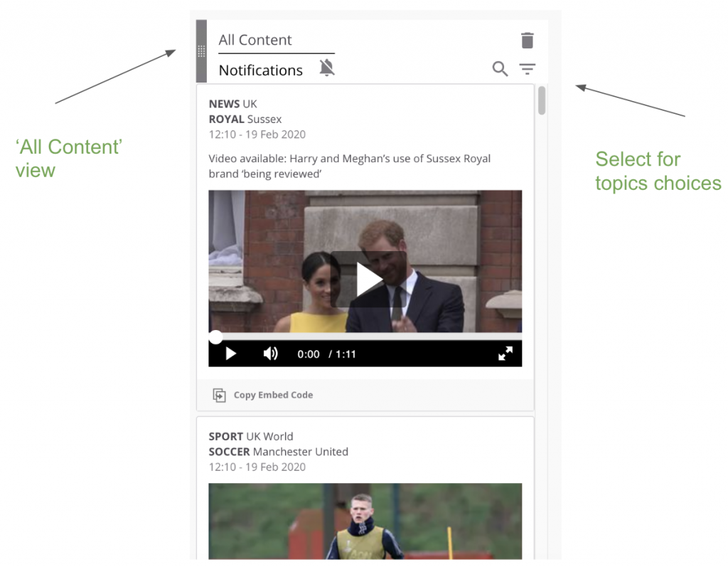Open the Harry and Meghan headline
Image resolution: width=728 pixels, height=567 pixels.
(349, 166)
